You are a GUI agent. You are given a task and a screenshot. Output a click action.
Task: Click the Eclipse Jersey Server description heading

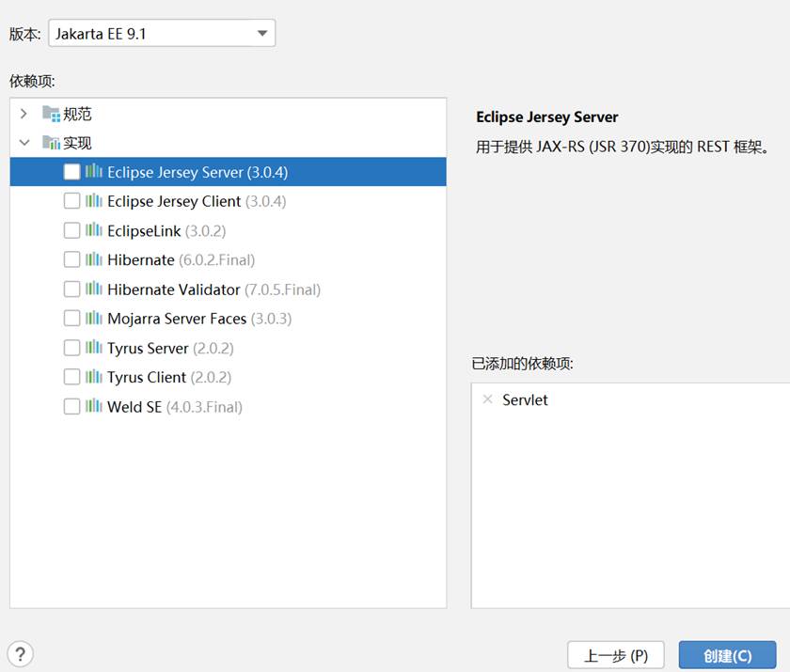547,117
